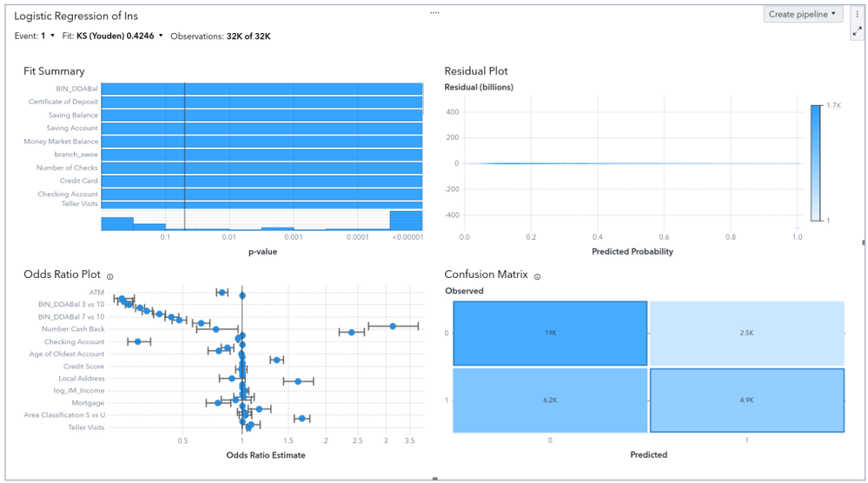Open the Create pipeline dropdown
The image size is (868, 483).
coord(803,14)
